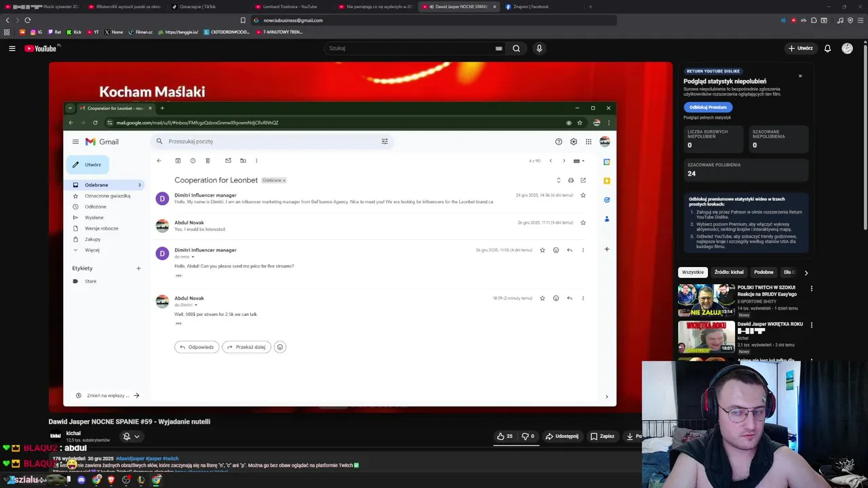Viewport: 868px width, 488px height.
Task: Click the outer browser bookmark icon
Action: tap(243, 20)
